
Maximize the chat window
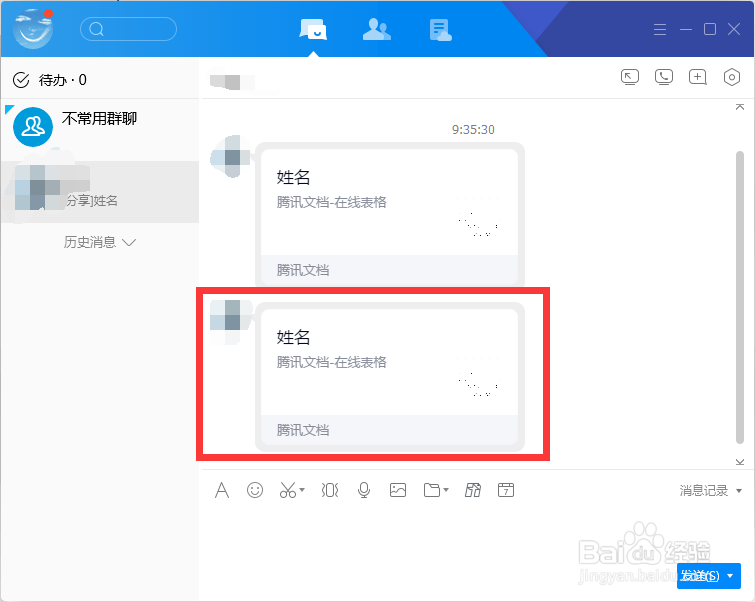(x=710, y=29)
